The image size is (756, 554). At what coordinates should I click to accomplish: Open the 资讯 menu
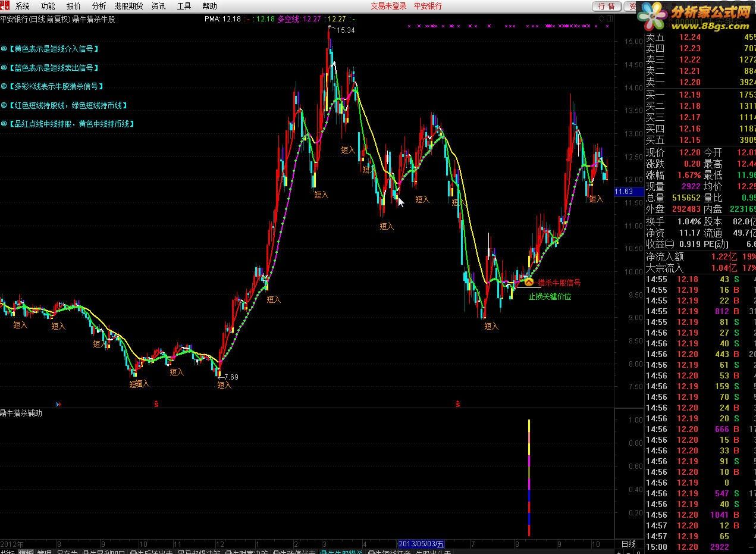coord(159,6)
